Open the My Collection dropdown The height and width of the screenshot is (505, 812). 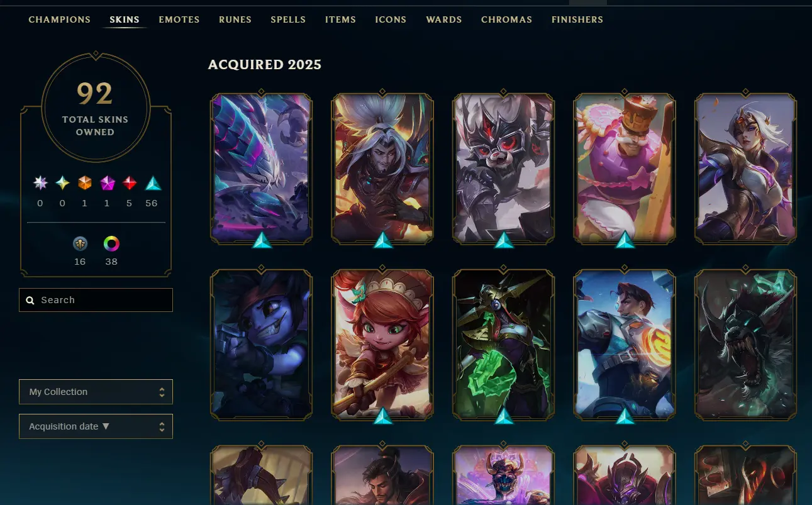pos(96,392)
